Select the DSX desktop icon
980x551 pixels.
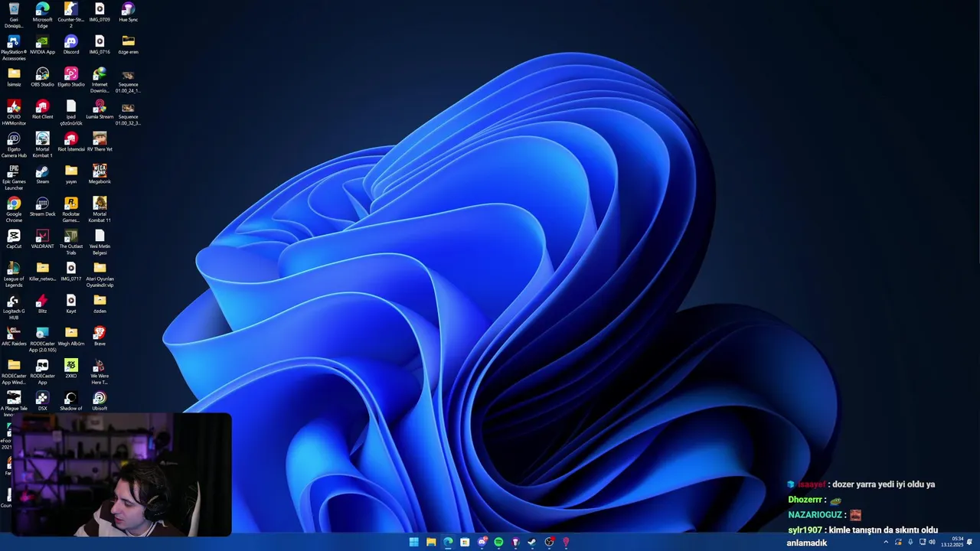[42, 401]
